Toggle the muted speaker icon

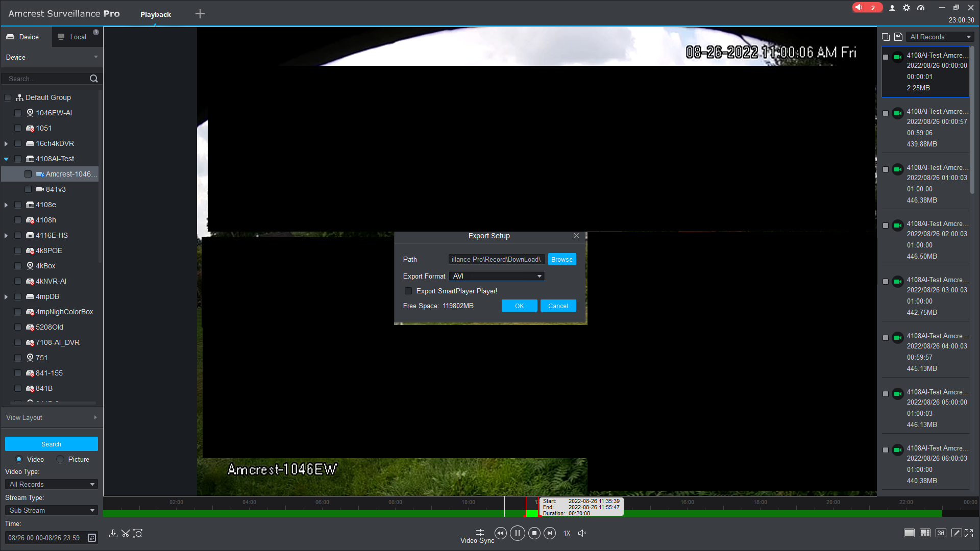click(582, 533)
